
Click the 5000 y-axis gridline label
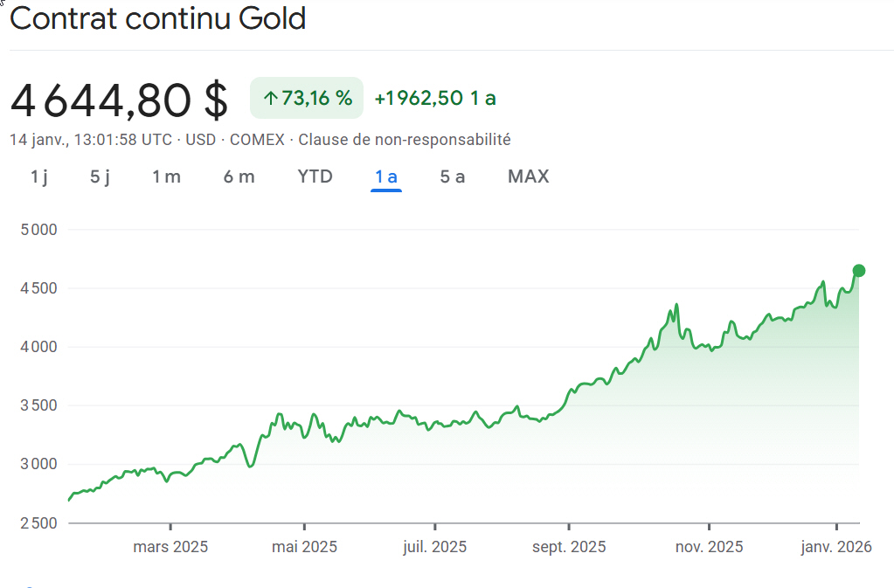[x=38, y=230]
